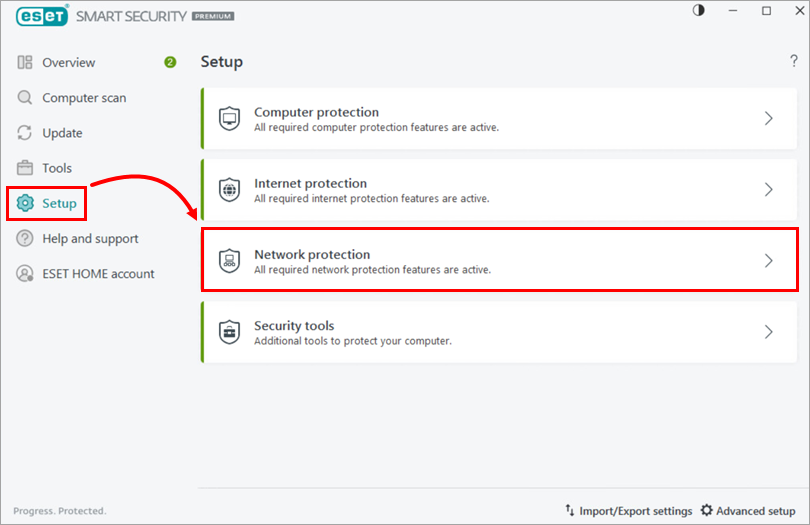
Task: Expand Internet protection with its chevron
Action: (768, 190)
